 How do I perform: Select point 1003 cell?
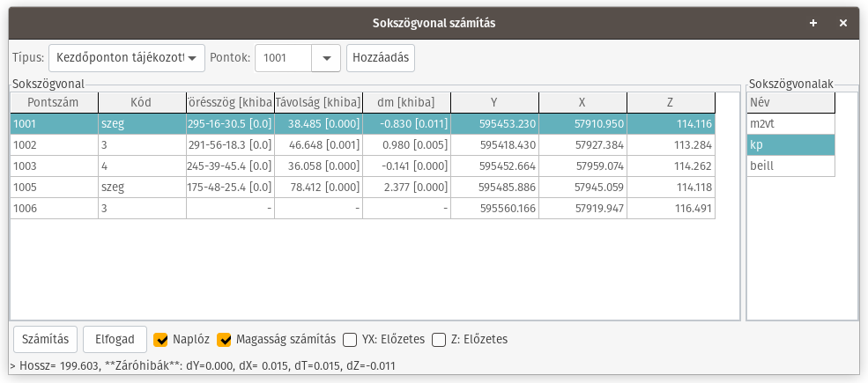point(54,166)
